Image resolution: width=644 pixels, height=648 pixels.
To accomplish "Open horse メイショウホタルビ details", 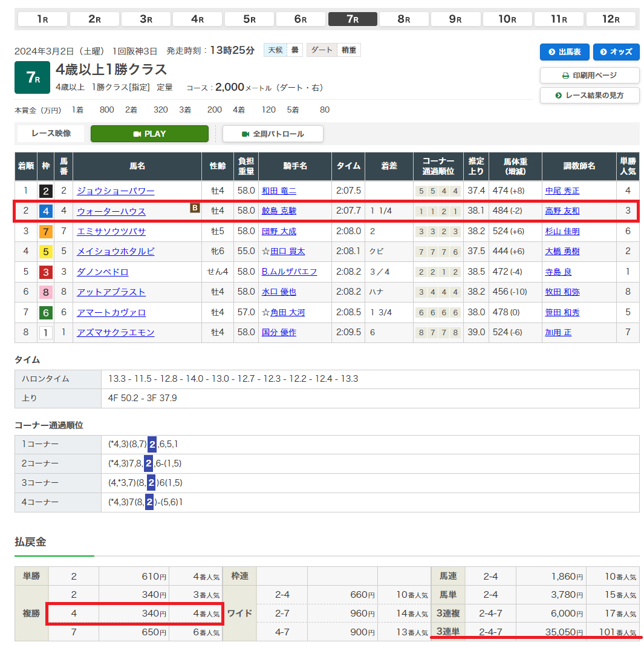I will pyautogui.click(x=115, y=252).
